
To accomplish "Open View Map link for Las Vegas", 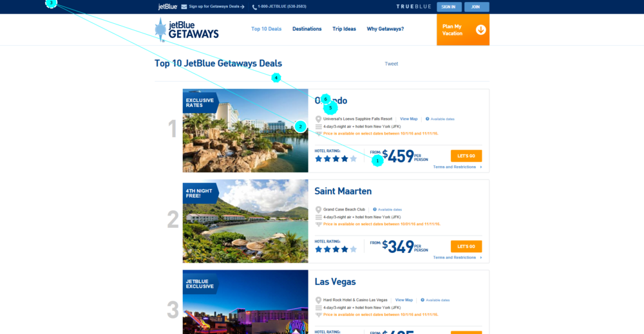I will pyautogui.click(x=404, y=300).
